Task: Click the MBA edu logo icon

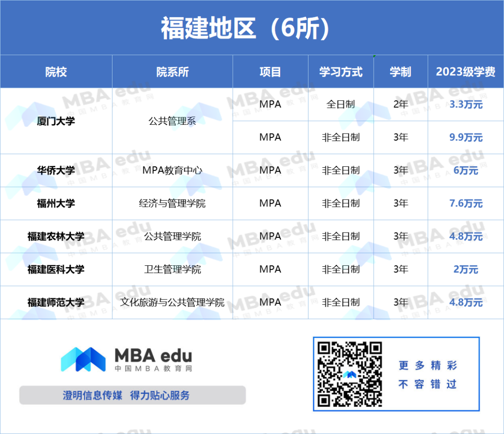Action: (x=83, y=359)
